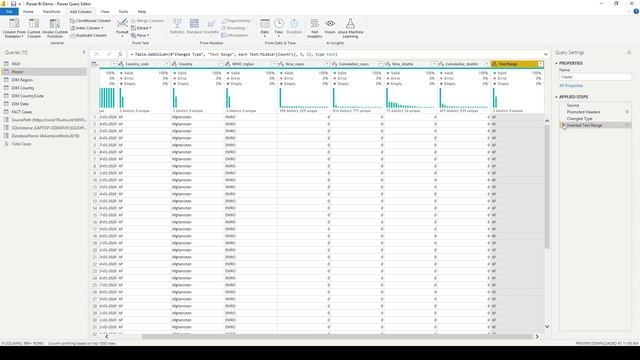The width and height of the screenshot is (640, 360).
Task: Select the DIM Region query
Action: coord(44,80)
